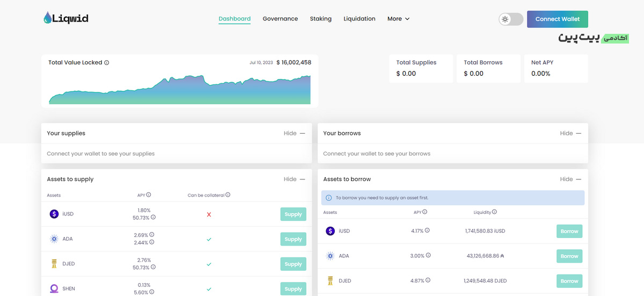Screen dimensions: 644x296
Task: Supply the iUSD asset
Action: (x=293, y=214)
